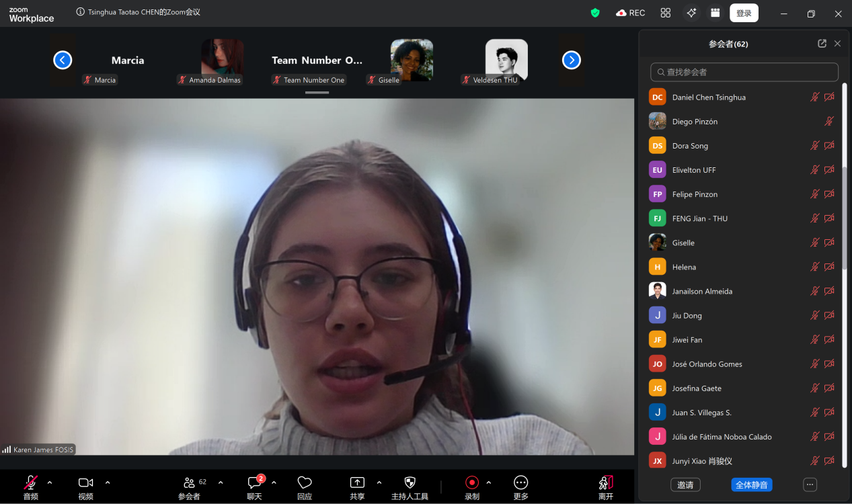Click the reactions heart icon
This screenshot has height=504, width=852.
coord(305,483)
